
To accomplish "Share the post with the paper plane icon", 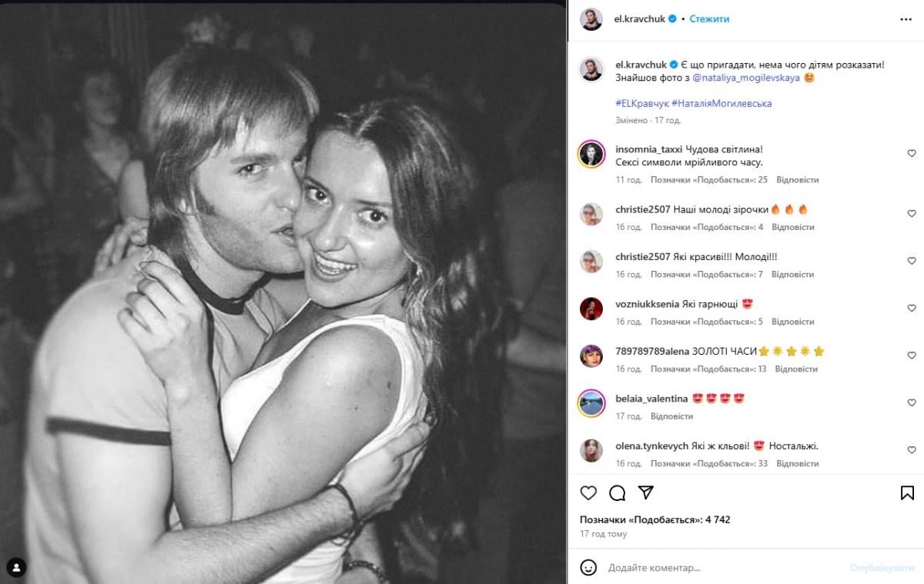I will 646,493.
